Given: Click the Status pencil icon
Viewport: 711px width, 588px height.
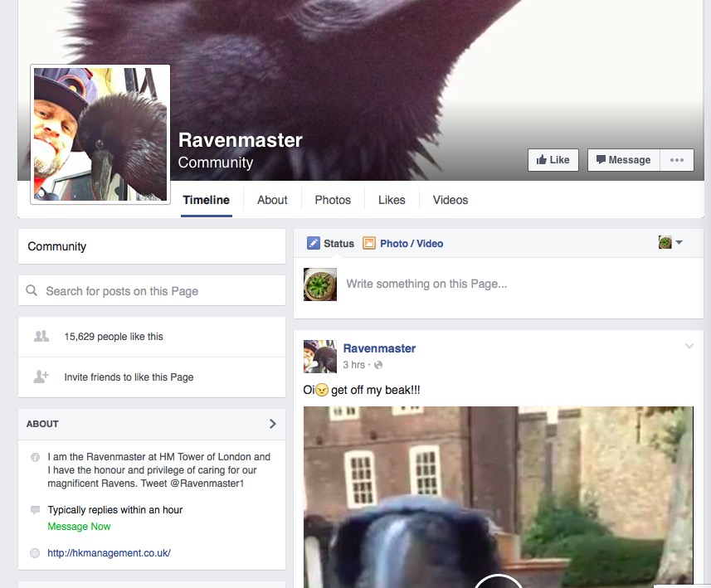Looking at the screenshot, I should click(314, 244).
